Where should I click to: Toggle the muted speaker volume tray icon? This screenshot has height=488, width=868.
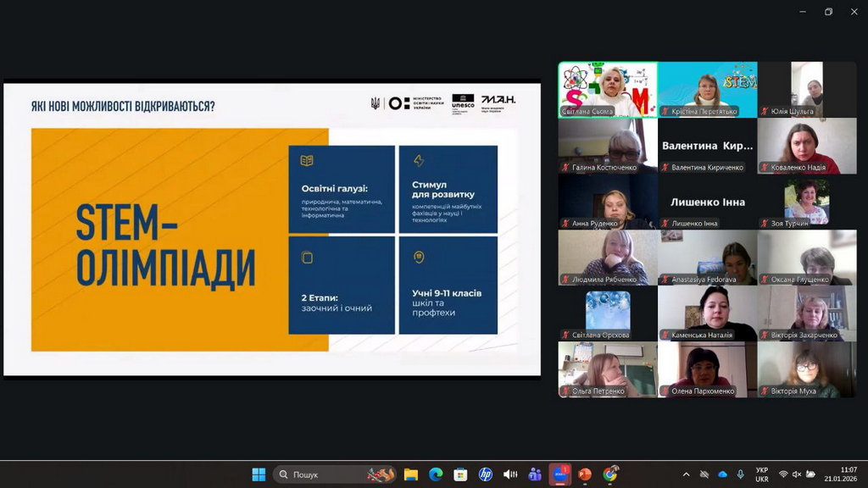coord(797,474)
